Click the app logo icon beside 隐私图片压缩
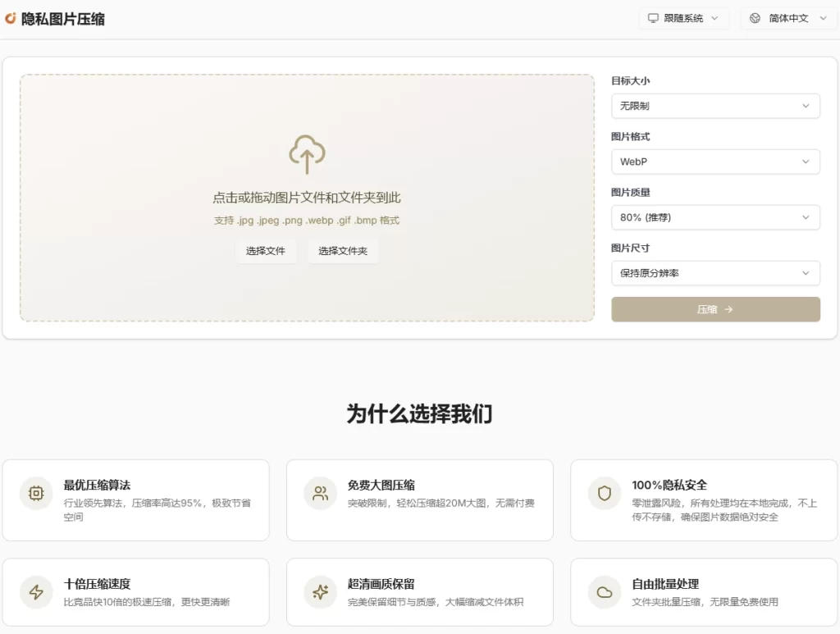This screenshot has height=634, width=840. point(11,18)
